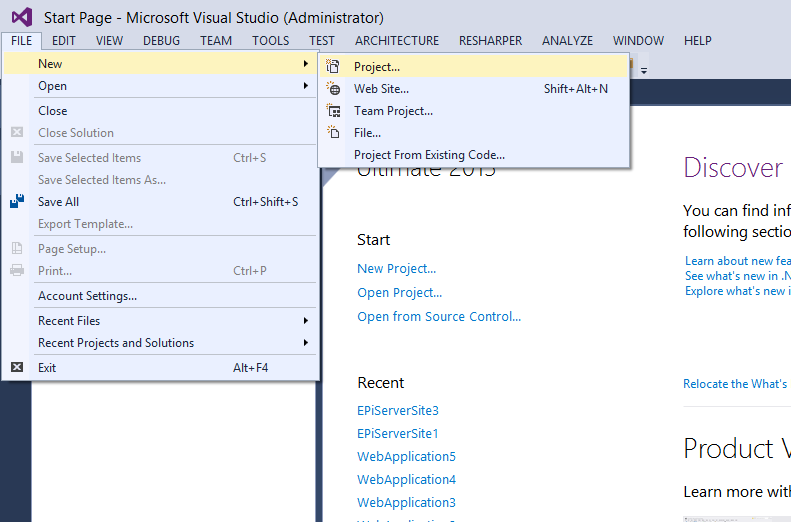Click Open from Source Control link
The height and width of the screenshot is (522, 791).
point(439,317)
